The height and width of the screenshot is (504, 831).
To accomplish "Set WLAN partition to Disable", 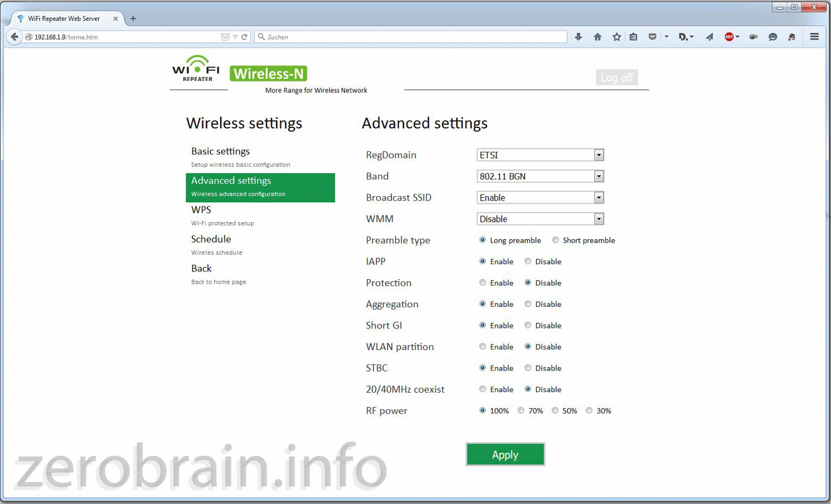I will coord(528,347).
